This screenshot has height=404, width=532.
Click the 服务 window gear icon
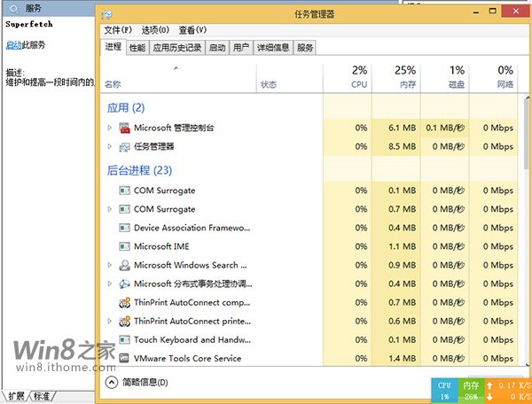click(14, 9)
